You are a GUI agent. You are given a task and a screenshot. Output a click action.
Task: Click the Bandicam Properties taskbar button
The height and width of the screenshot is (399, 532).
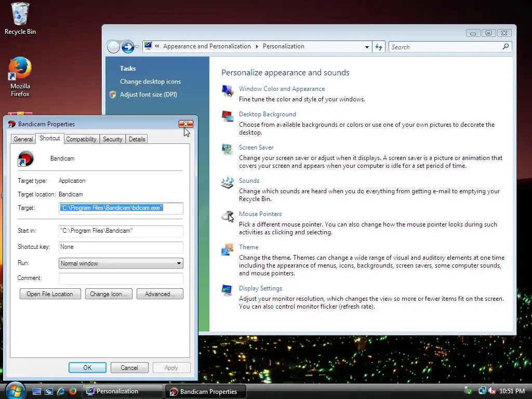tap(206, 391)
